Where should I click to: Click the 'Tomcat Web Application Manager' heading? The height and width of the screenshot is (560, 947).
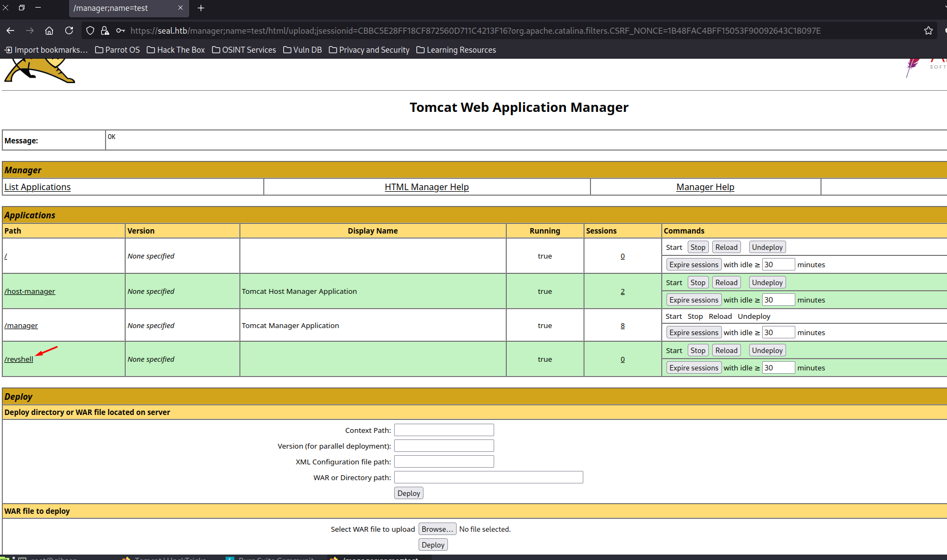[x=519, y=108]
